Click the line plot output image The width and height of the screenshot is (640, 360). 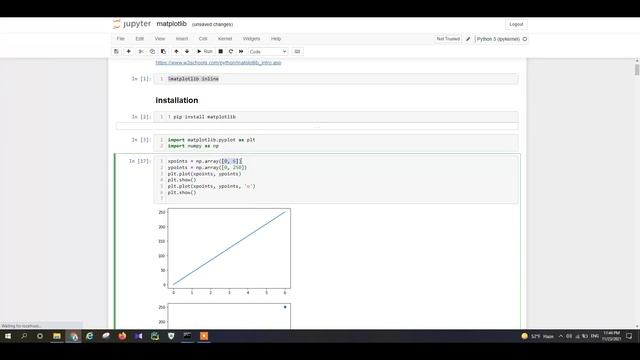pyautogui.click(x=224, y=251)
